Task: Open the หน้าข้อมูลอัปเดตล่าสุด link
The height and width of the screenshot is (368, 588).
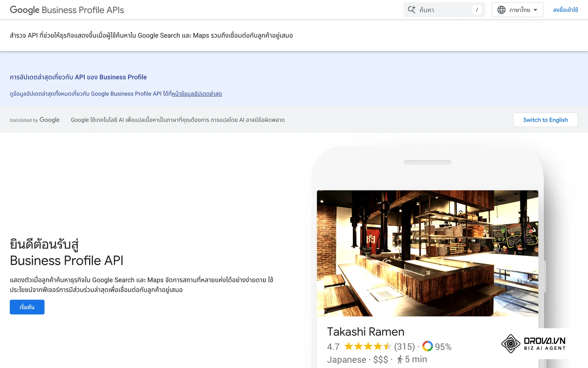Action: (x=197, y=94)
